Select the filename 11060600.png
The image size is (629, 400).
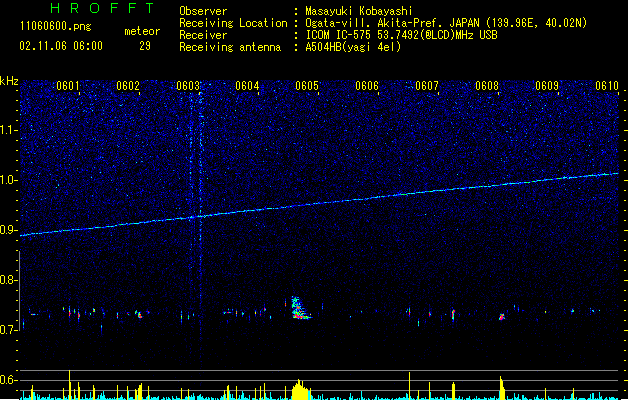[x=56, y=27]
